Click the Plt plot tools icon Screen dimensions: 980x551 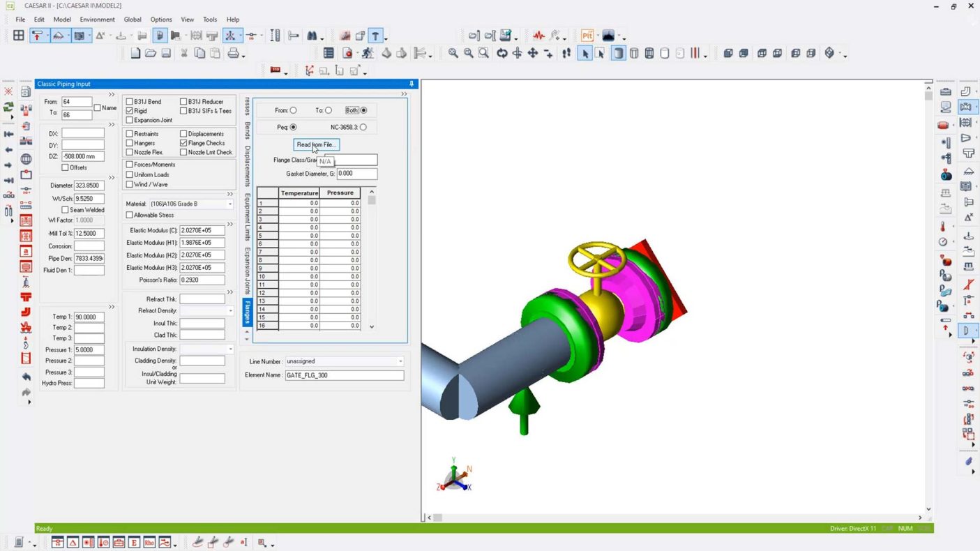pos(587,36)
